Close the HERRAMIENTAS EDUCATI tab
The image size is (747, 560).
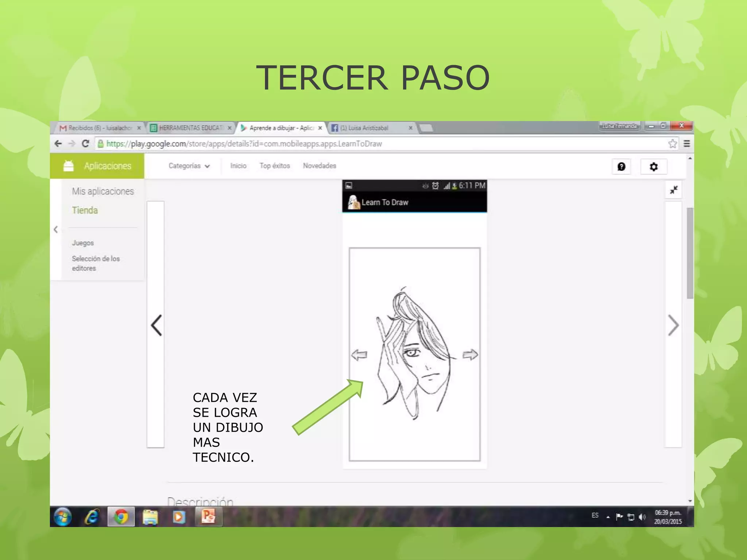tap(229, 128)
